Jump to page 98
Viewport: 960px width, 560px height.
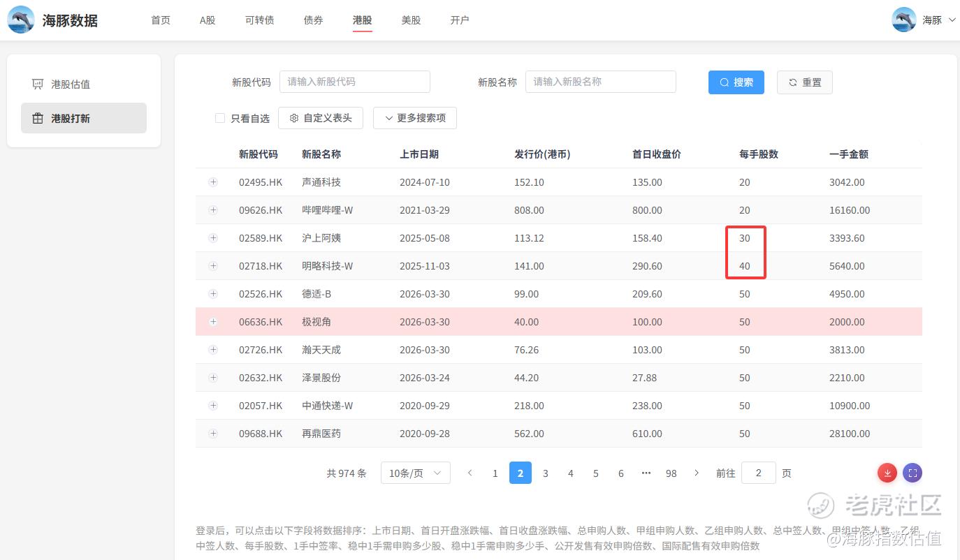tap(671, 473)
